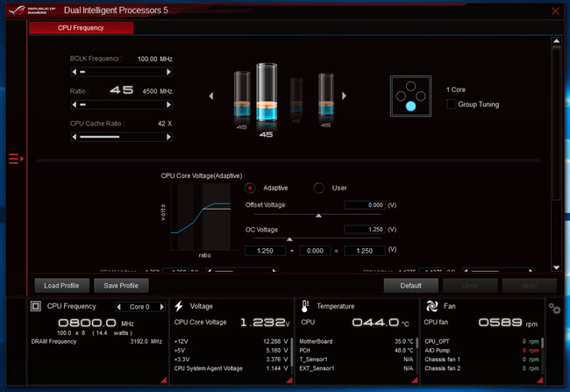
Task: Click the CPU Core Voltage 1.232 reading
Action: [x=265, y=323]
